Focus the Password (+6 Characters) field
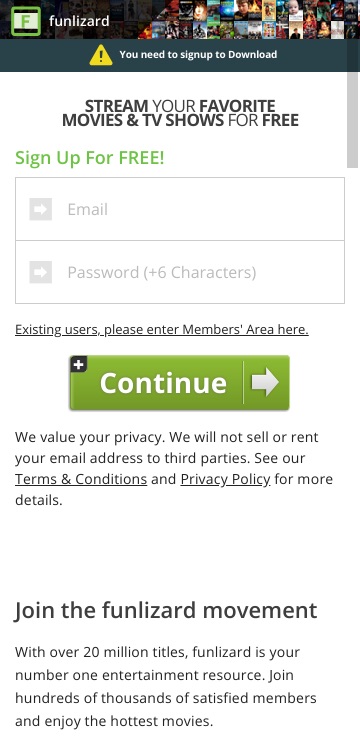This screenshot has height=740, width=360. tap(180, 272)
